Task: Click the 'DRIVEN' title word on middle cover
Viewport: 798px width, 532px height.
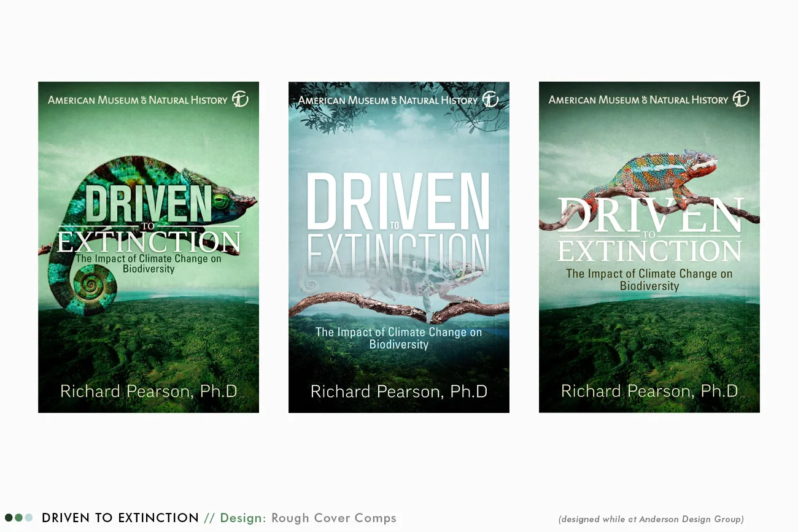Action: 399,202
